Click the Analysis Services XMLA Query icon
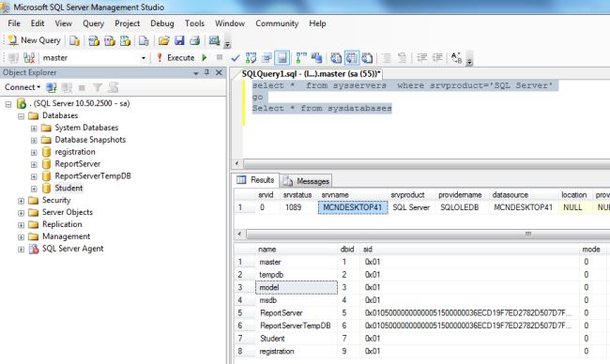 pos(125,40)
